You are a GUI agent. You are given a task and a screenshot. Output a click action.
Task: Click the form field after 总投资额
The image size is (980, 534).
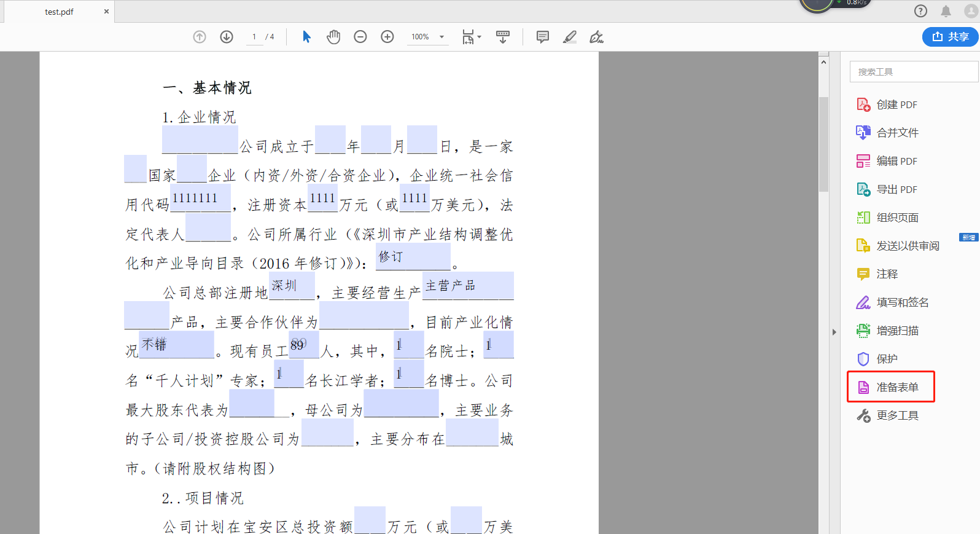tap(370, 520)
